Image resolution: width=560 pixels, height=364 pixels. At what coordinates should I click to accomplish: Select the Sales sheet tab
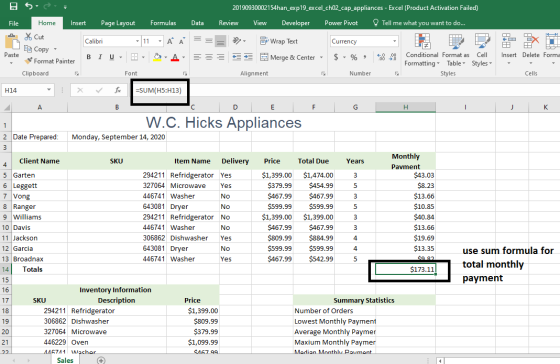click(65, 360)
